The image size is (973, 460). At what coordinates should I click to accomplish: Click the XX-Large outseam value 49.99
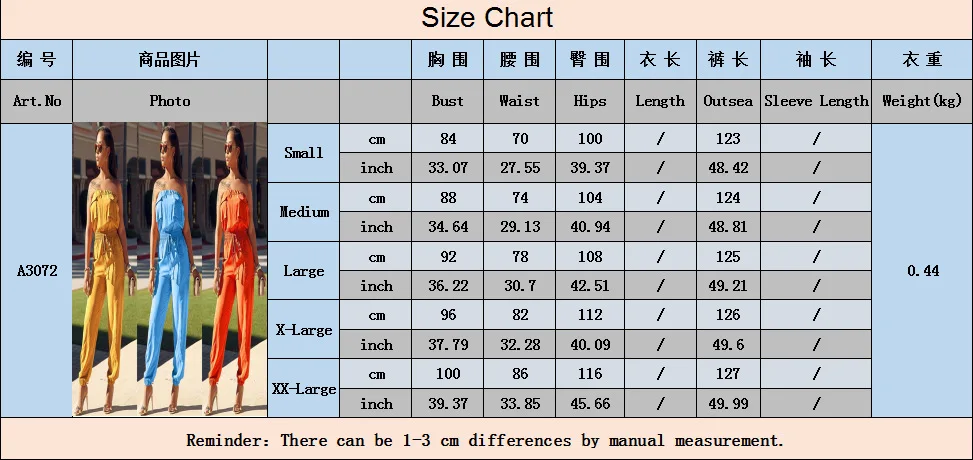[728, 404]
